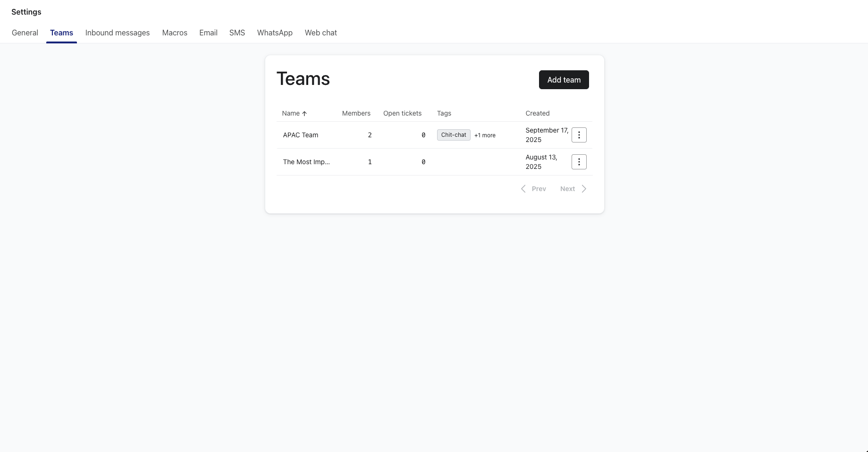Open options menu for The Most Imp... team

(x=579, y=162)
